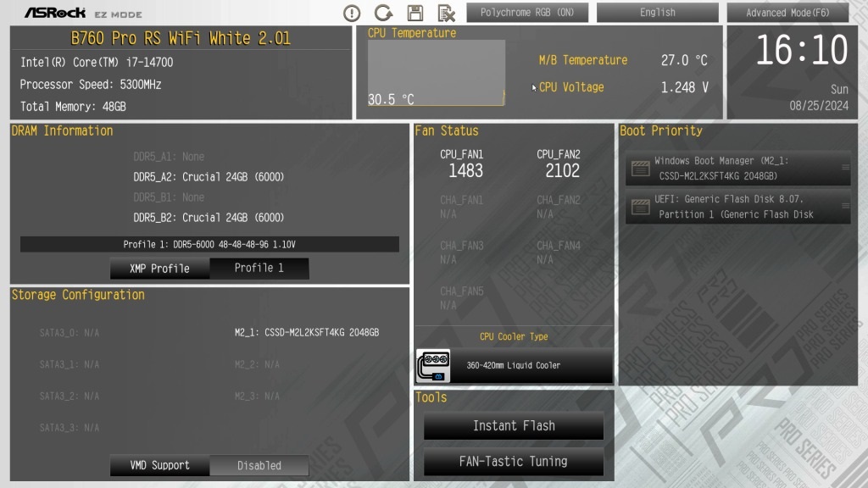The image size is (868, 488).
Task: Click B760 Pro RS WiFi White title
Action: [x=181, y=38]
